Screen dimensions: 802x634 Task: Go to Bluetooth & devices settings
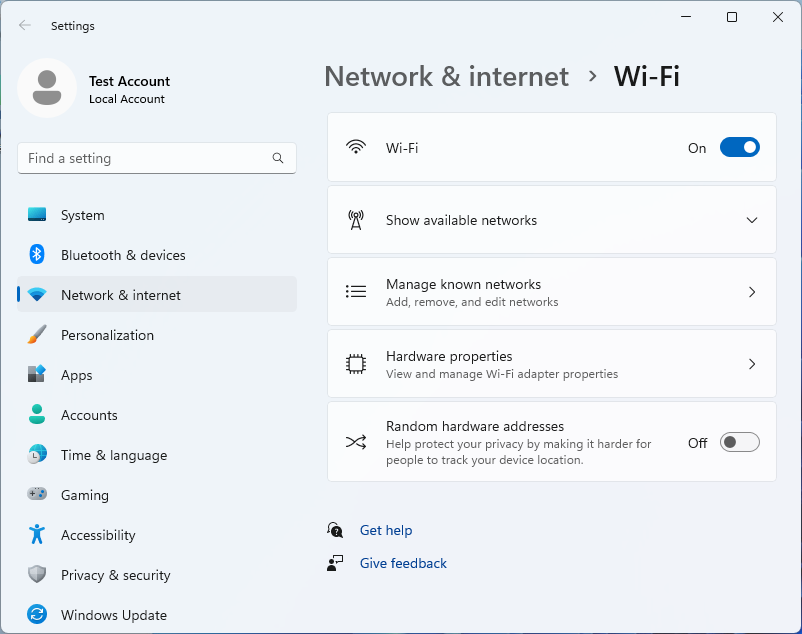[x=157, y=255]
